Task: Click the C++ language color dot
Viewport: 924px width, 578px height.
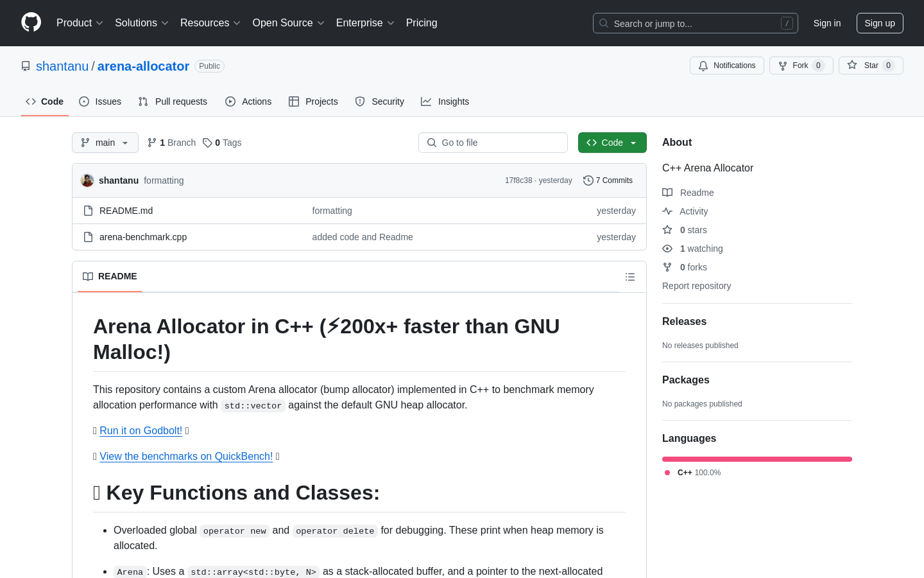Action: [x=667, y=473]
